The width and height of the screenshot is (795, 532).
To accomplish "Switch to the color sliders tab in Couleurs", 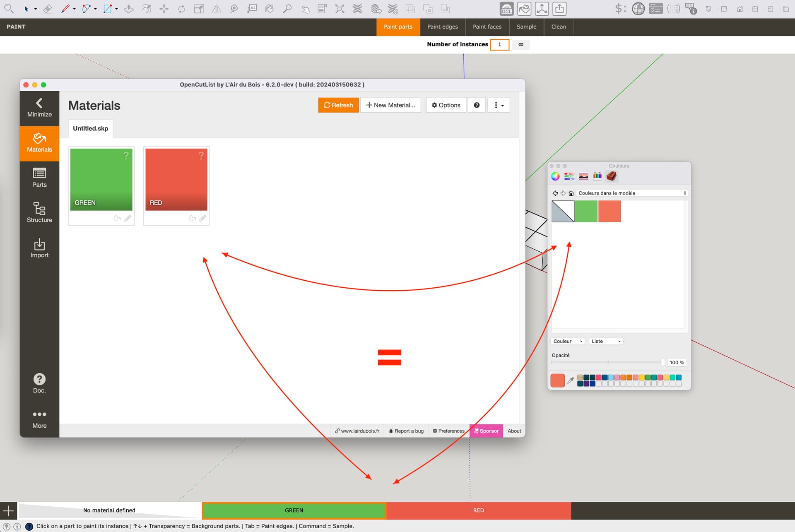I will coord(569,176).
